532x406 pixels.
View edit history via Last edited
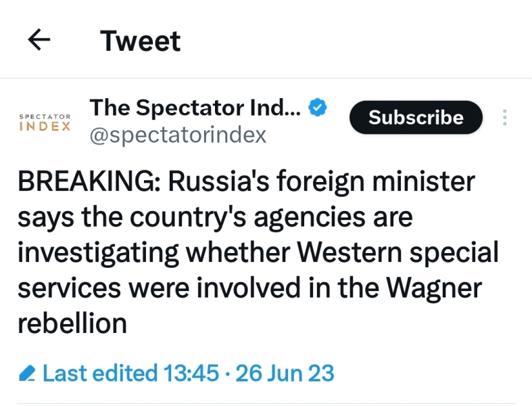99,373
